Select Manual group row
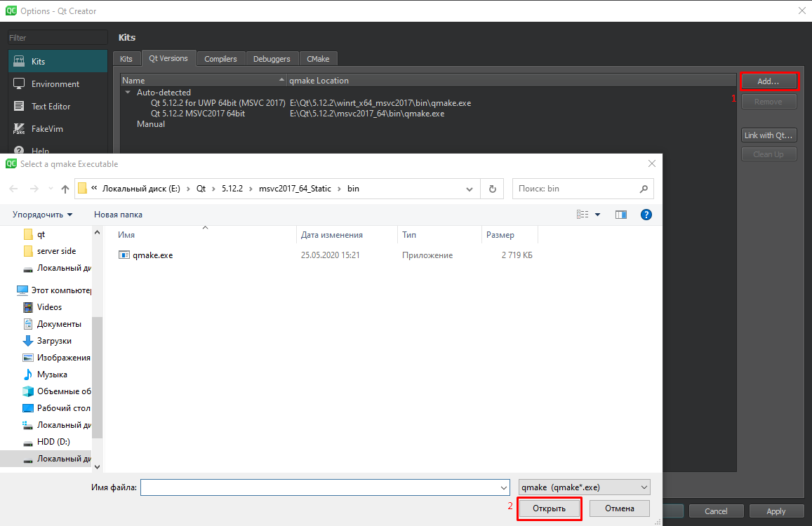 tap(151, 124)
